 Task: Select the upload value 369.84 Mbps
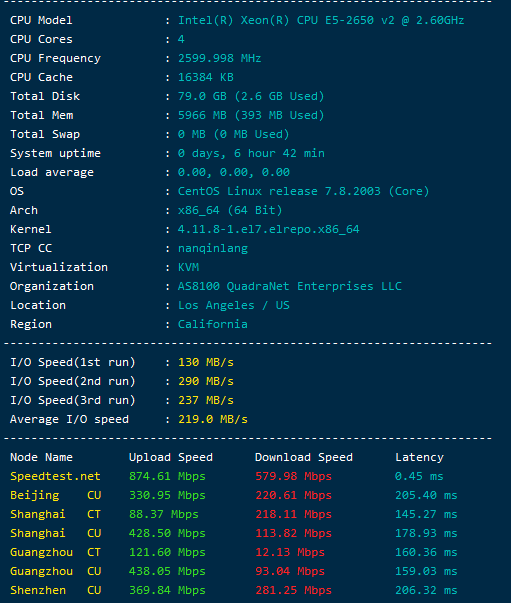(167, 590)
